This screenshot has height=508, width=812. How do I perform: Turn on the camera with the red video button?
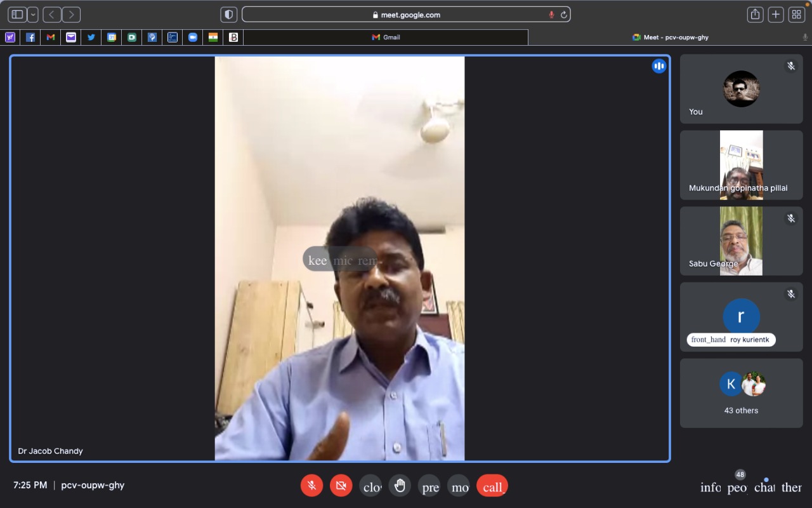[341, 486]
